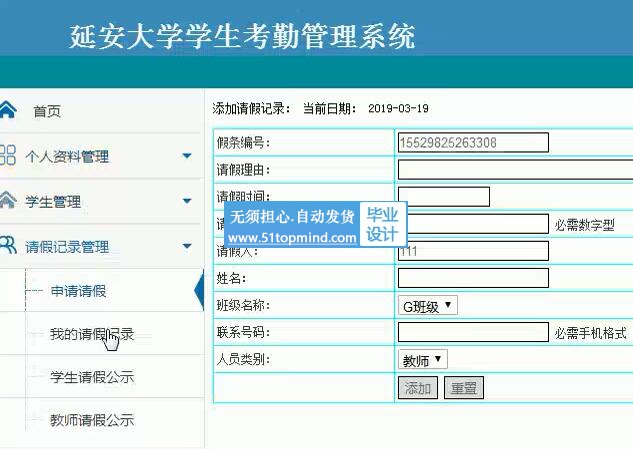Image resolution: width=633 pixels, height=449 pixels.
Task: Collapse arrow next to 请假记录管理
Action: 187,246
